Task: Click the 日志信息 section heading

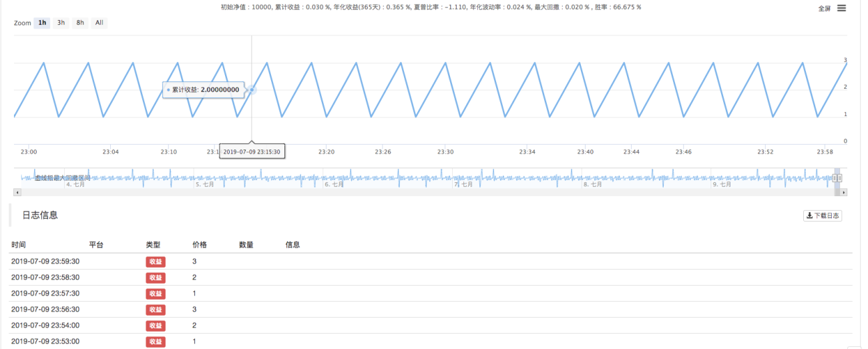Action: point(40,216)
